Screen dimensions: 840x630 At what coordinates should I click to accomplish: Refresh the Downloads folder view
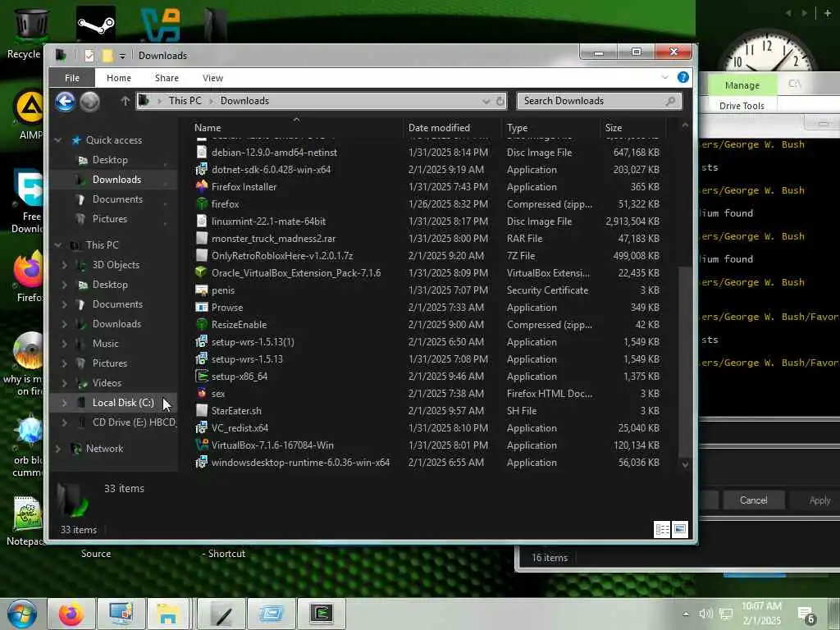[x=500, y=101]
